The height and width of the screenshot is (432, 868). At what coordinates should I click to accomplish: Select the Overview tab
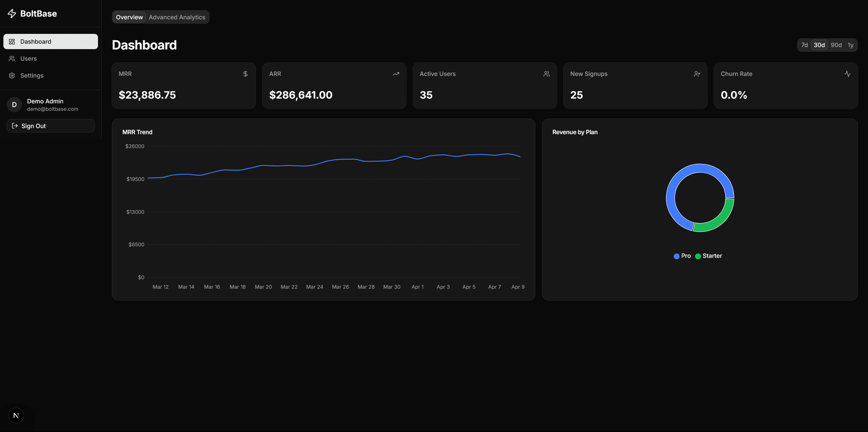129,17
